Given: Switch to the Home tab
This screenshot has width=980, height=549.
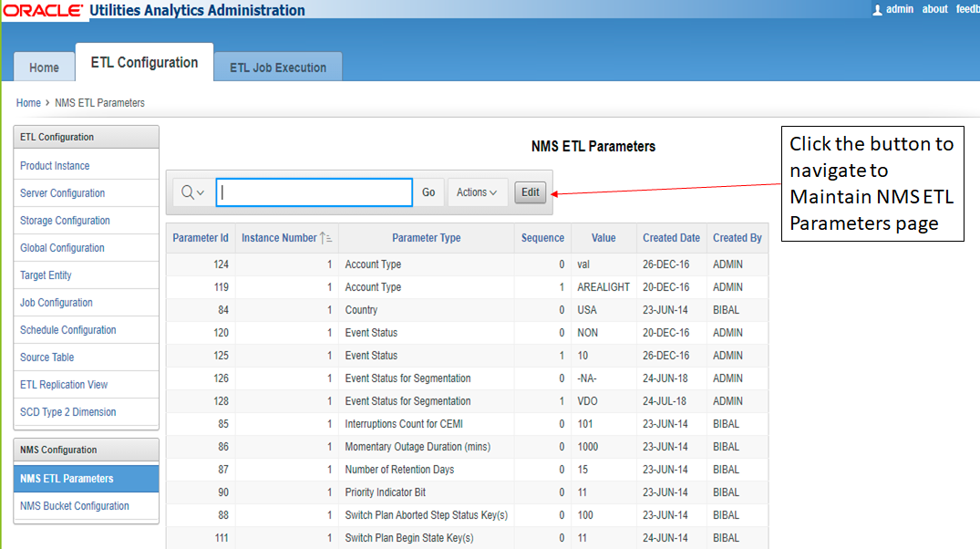Looking at the screenshot, I should 44,67.
